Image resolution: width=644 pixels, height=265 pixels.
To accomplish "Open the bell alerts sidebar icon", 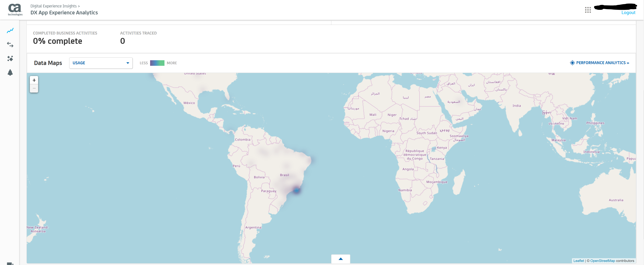I will pos(10,73).
